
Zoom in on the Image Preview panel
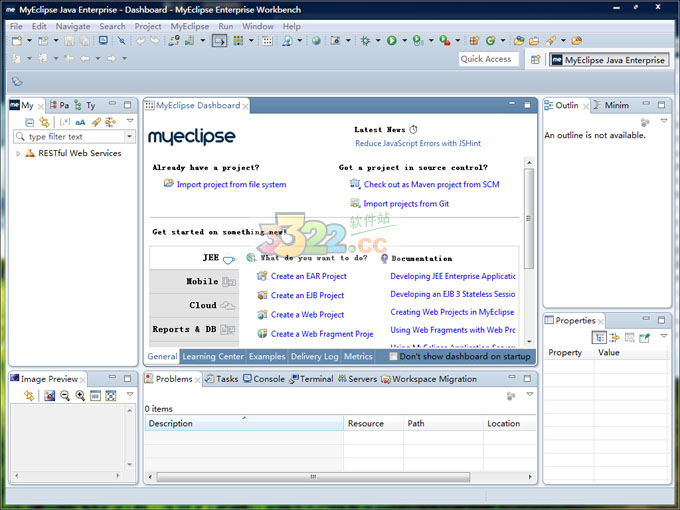tap(79, 396)
